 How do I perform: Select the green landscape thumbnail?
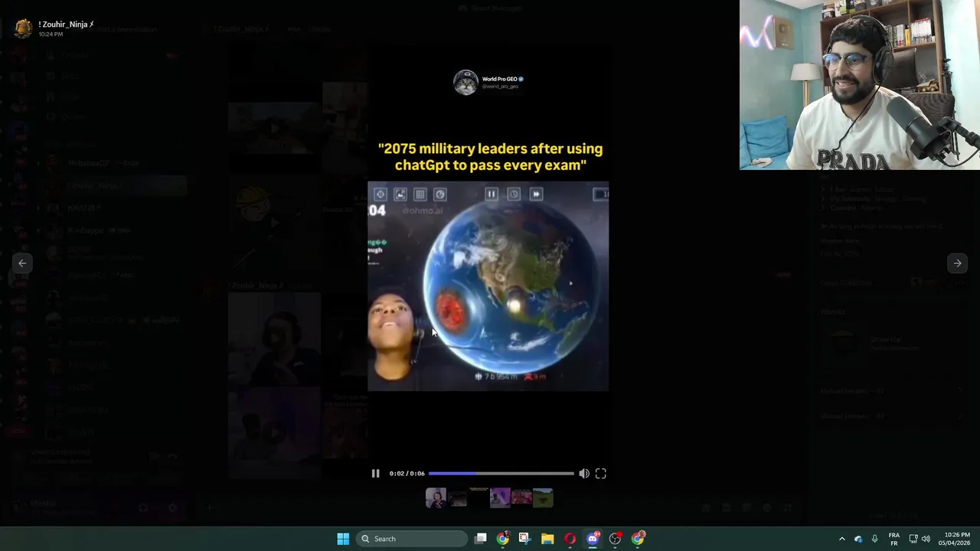[543, 498]
